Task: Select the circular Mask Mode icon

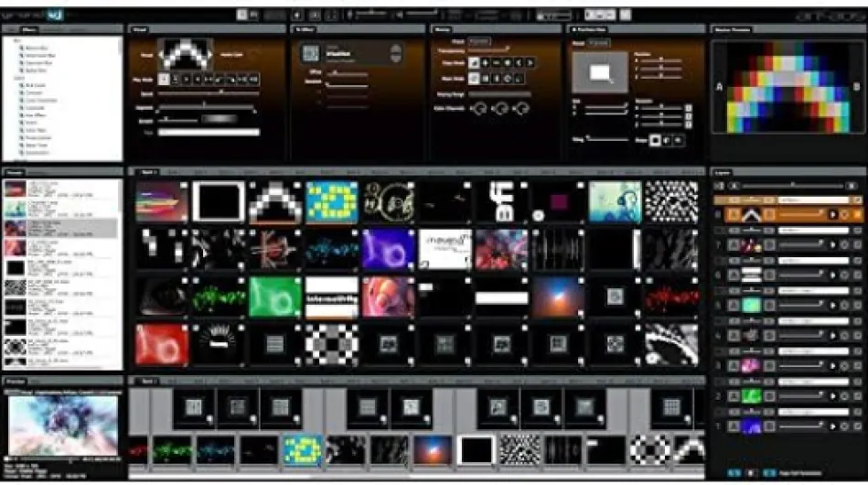Action: click(507, 79)
